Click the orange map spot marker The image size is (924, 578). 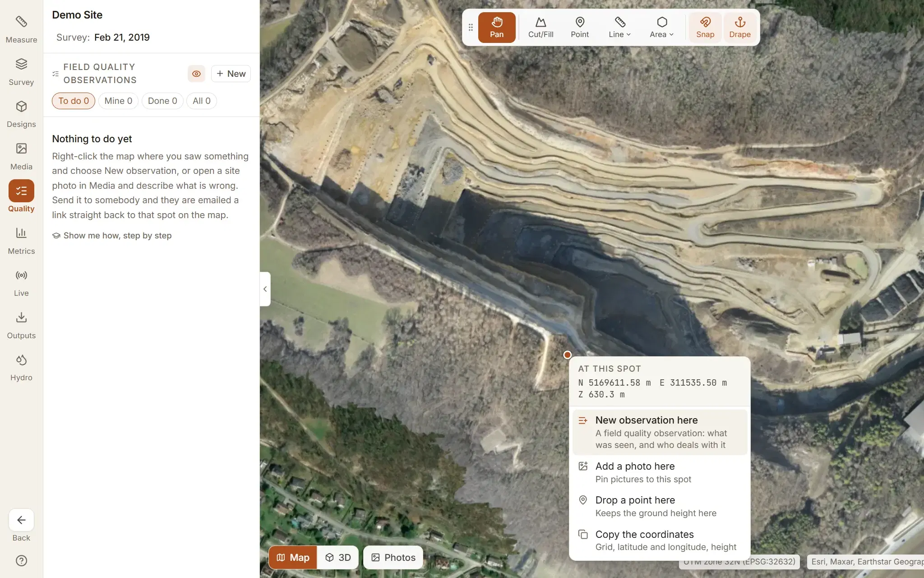568,355
